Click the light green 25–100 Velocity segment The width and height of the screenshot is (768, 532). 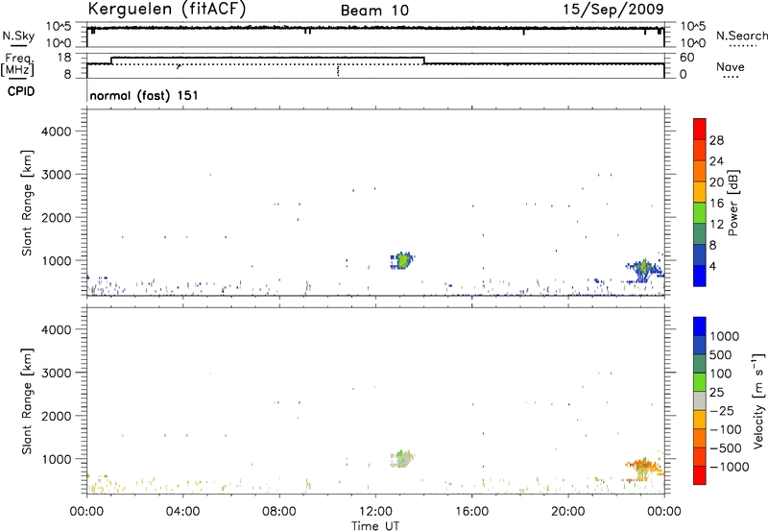click(700, 382)
